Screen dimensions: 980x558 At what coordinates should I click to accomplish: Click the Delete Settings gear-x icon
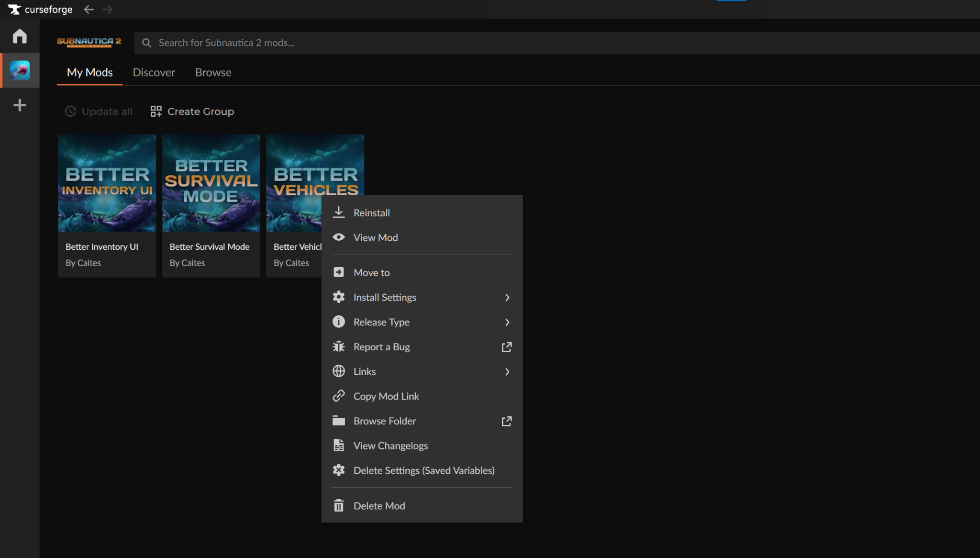[x=339, y=470]
